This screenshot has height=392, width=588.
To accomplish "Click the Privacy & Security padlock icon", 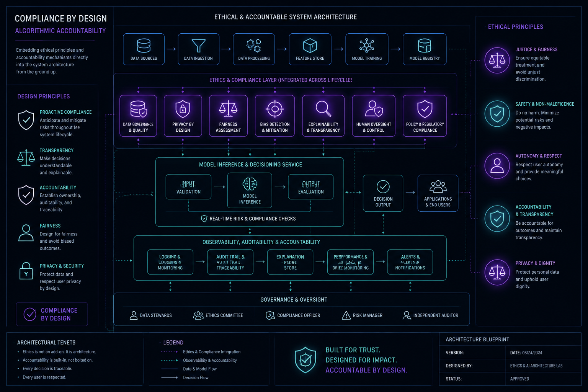I will pos(26,271).
